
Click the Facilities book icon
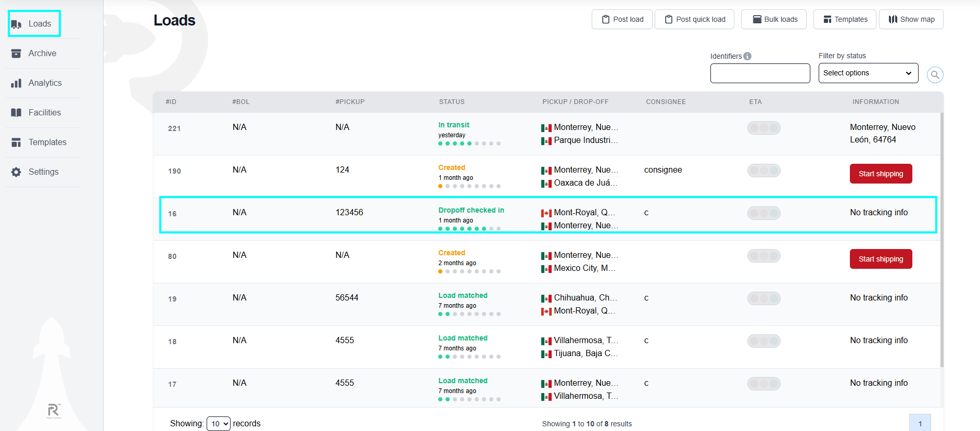(x=16, y=113)
